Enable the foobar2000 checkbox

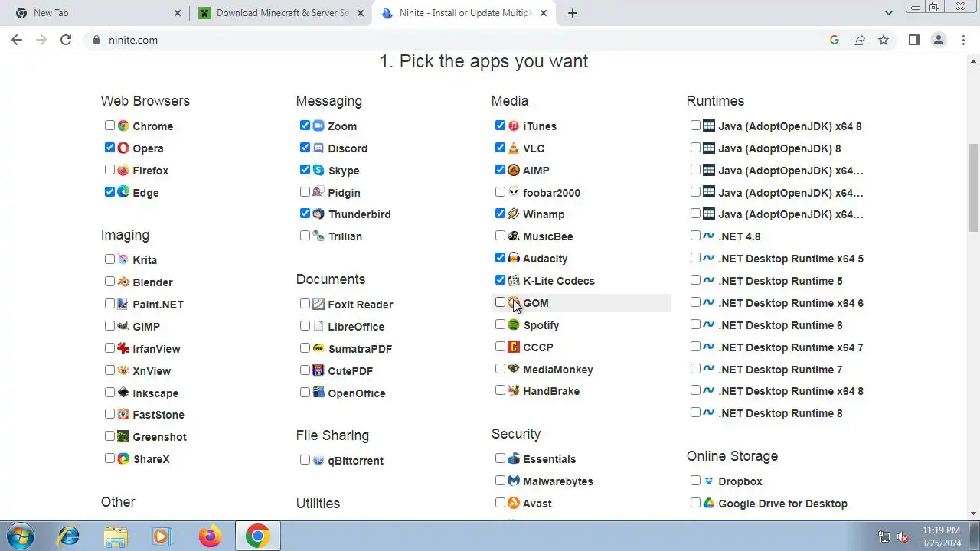tap(501, 192)
